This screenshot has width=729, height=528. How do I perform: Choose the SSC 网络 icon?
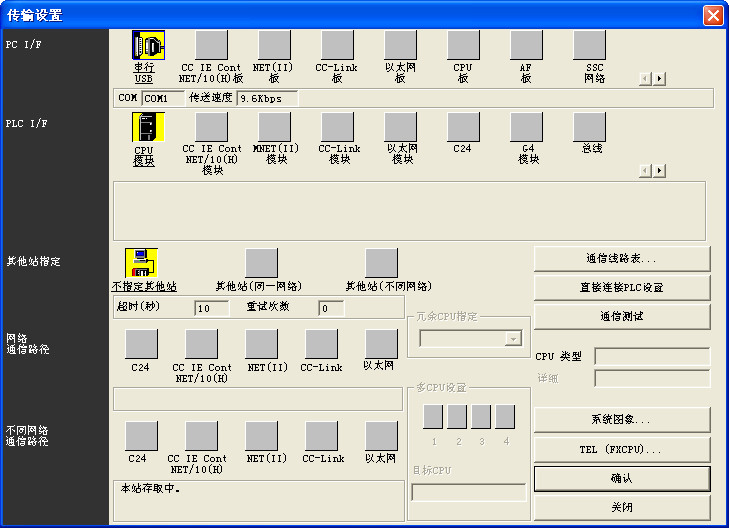(589, 45)
